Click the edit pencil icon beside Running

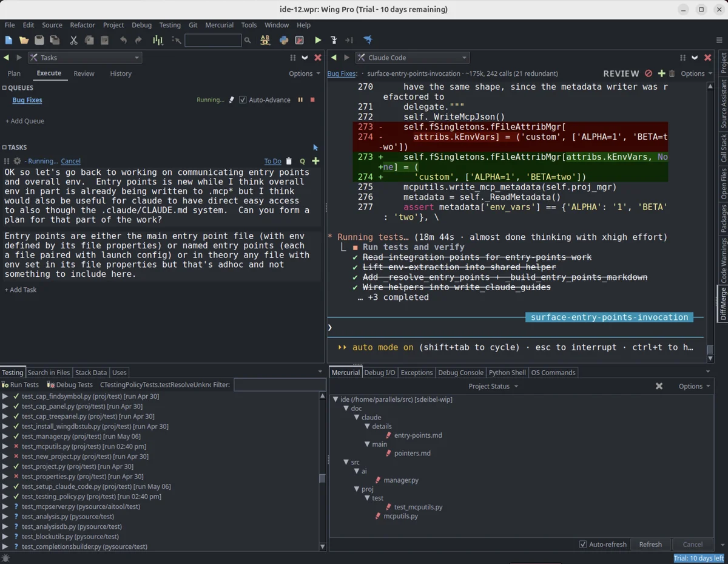pyautogui.click(x=231, y=100)
